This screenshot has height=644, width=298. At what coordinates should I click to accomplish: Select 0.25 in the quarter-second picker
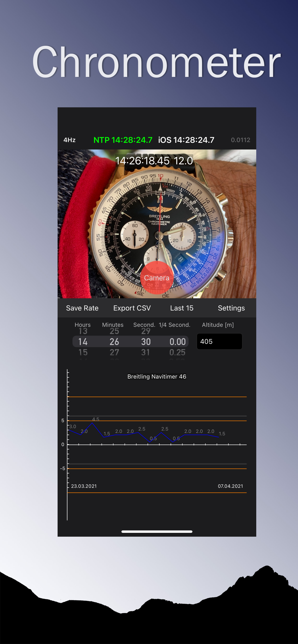click(x=177, y=352)
